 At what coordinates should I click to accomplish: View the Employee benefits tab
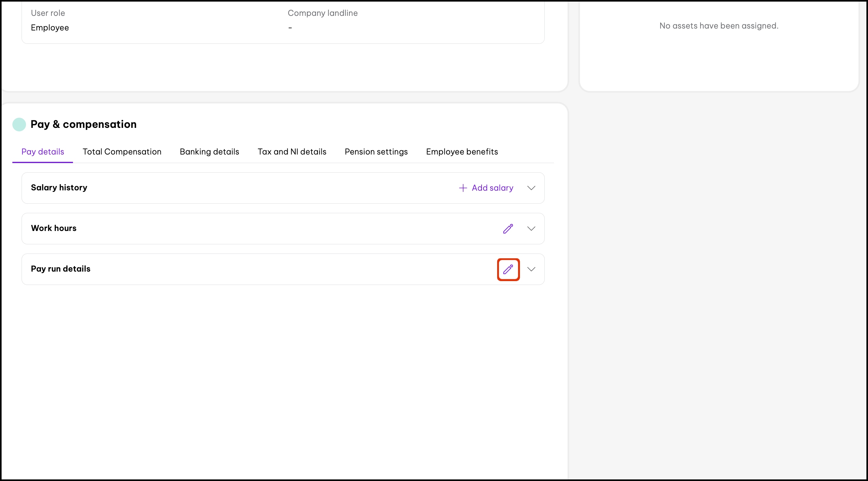point(462,152)
